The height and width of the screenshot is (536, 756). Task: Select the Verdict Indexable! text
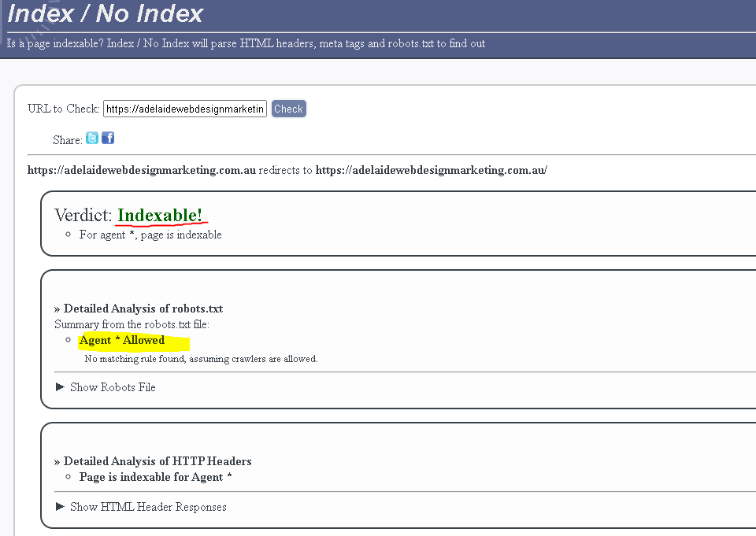(x=128, y=215)
